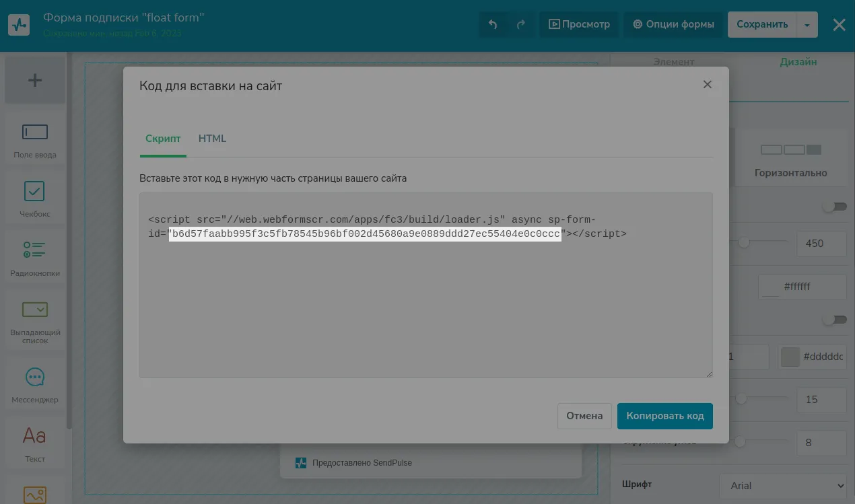Close the embed code dialog
Viewport: 855px width, 504px height.
coord(707,84)
